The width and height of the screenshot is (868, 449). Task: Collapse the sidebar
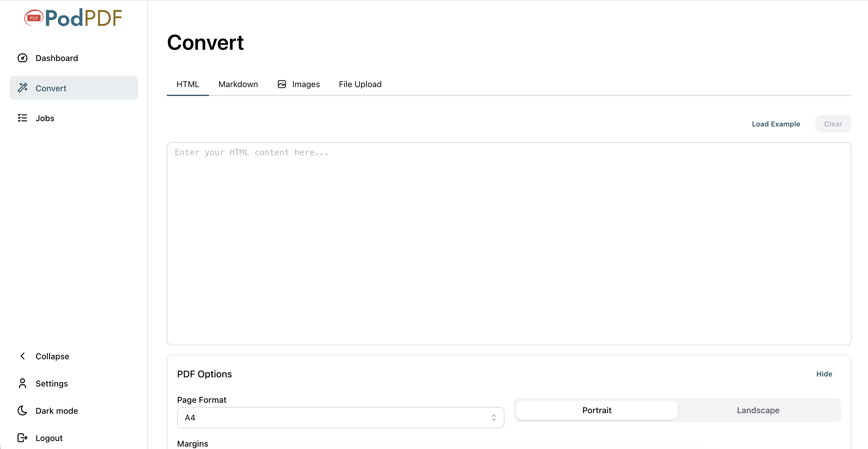[53, 356]
